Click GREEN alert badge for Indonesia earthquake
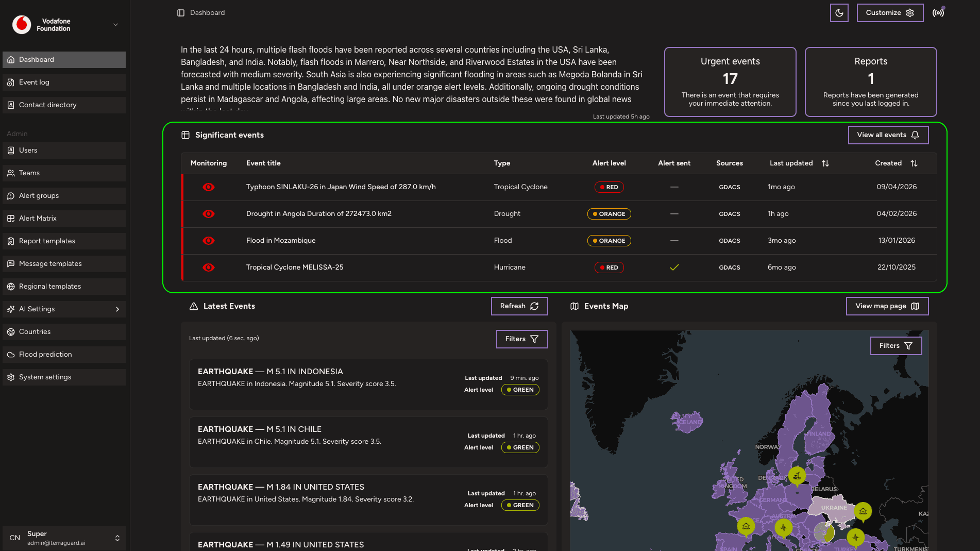The height and width of the screenshot is (551, 980). 520,390
